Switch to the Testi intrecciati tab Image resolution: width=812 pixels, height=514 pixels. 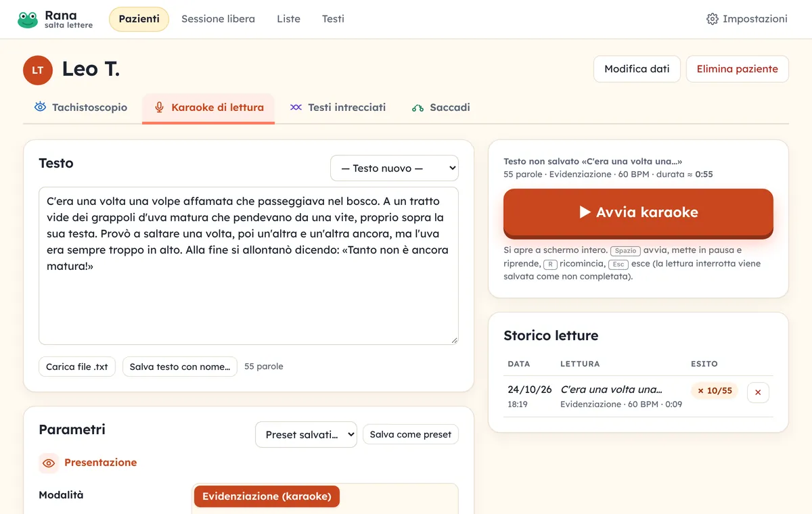338,107
